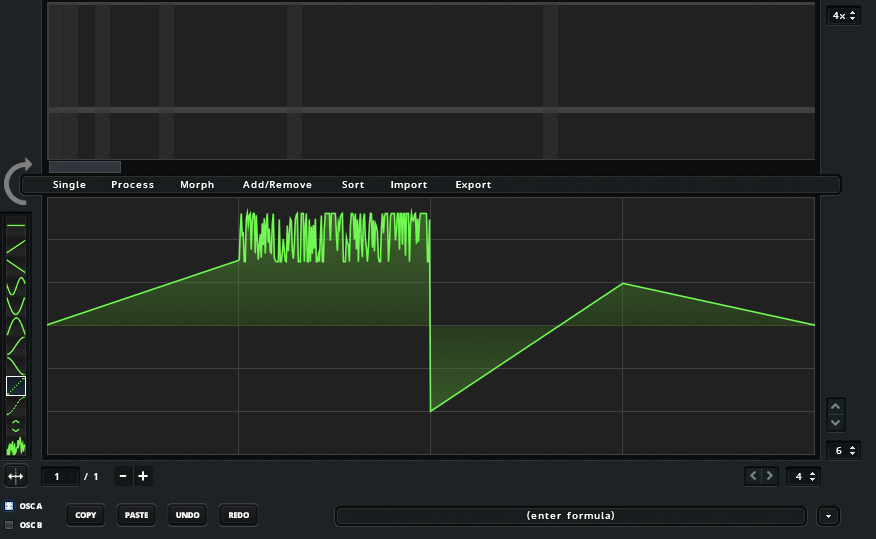The image size is (876, 539).
Task: Click the PASTE button
Action: [136, 515]
